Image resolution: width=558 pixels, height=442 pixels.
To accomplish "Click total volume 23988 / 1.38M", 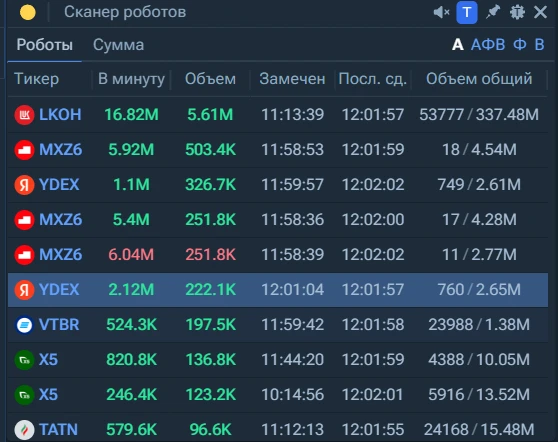I will click(x=479, y=325).
